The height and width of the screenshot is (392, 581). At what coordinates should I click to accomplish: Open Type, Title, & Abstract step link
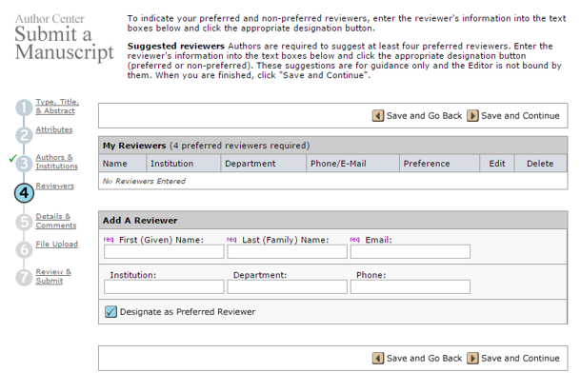pyautogui.click(x=57, y=106)
